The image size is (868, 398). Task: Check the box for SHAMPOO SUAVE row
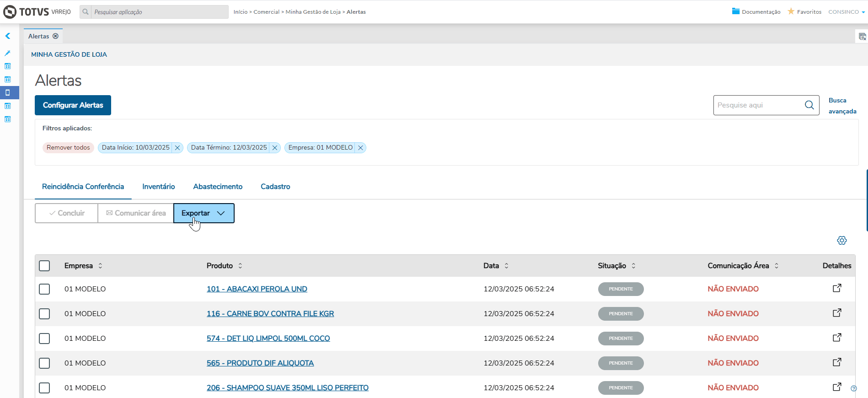[44, 388]
